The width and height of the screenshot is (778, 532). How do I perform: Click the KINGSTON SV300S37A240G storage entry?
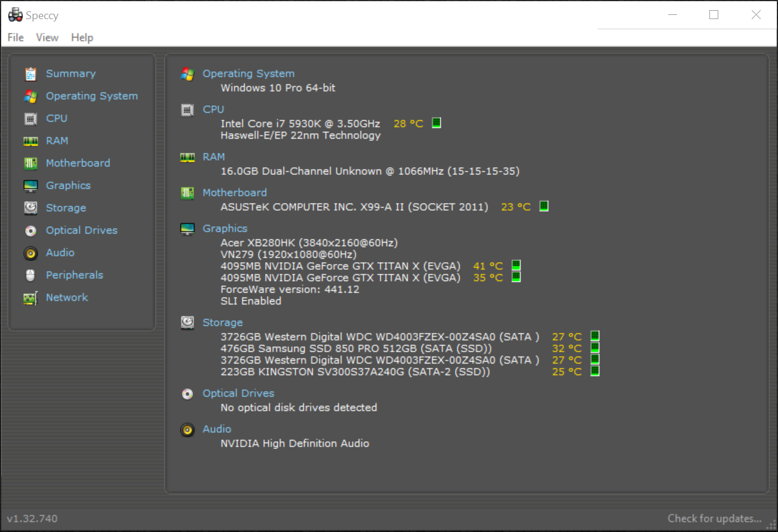355,371
